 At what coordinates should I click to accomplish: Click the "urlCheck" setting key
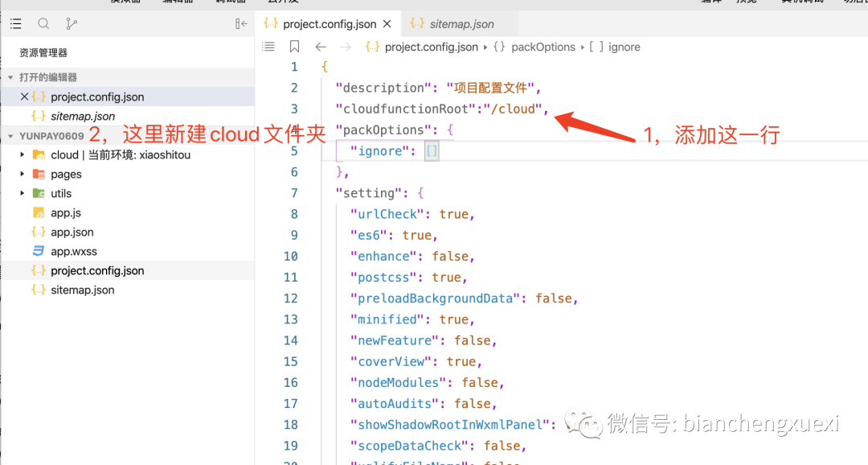click(x=387, y=214)
